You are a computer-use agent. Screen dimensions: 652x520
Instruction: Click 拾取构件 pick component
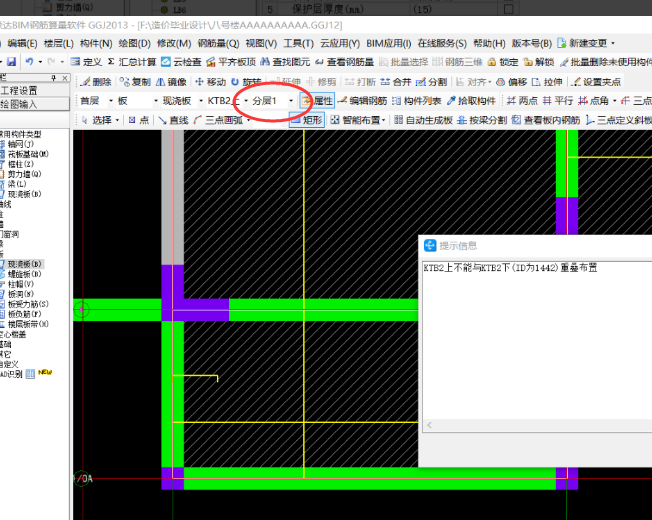tap(471, 101)
